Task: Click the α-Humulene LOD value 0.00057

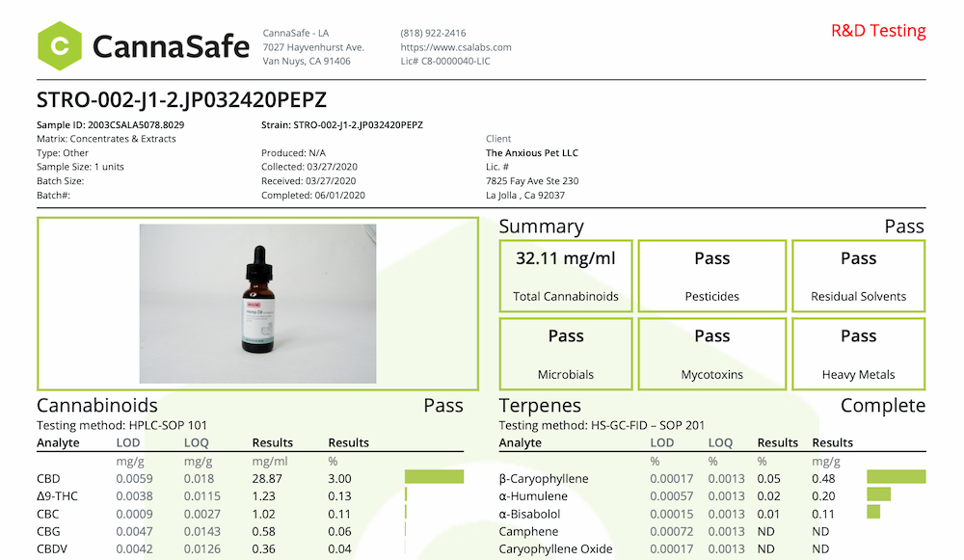Action: (x=671, y=496)
